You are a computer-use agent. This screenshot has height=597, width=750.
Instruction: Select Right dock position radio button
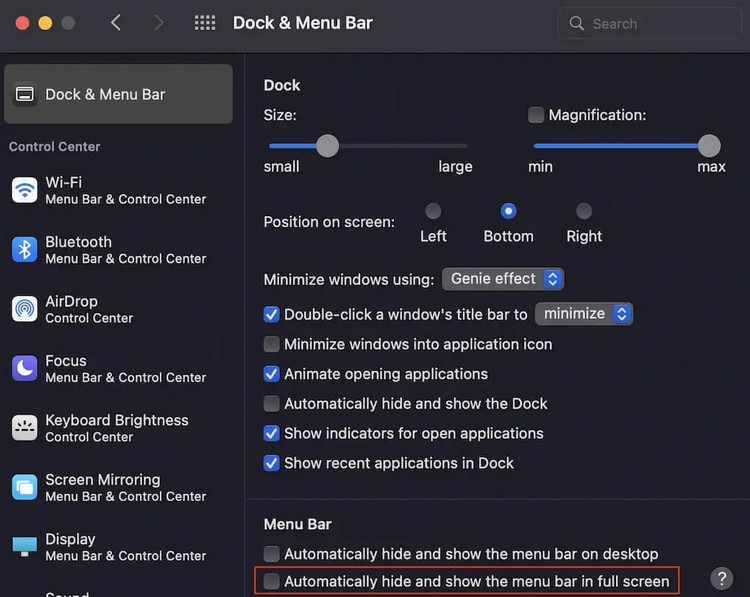584,211
